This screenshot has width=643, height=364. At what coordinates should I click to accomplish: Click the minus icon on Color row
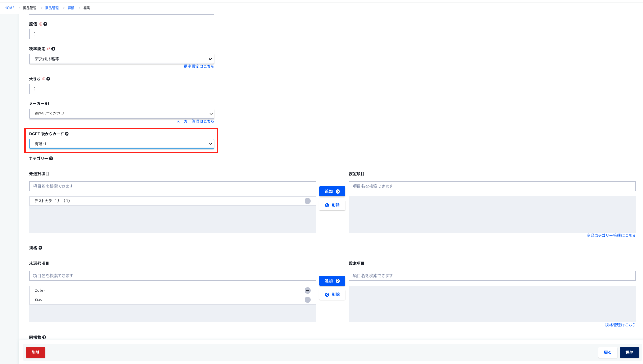(308, 291)
